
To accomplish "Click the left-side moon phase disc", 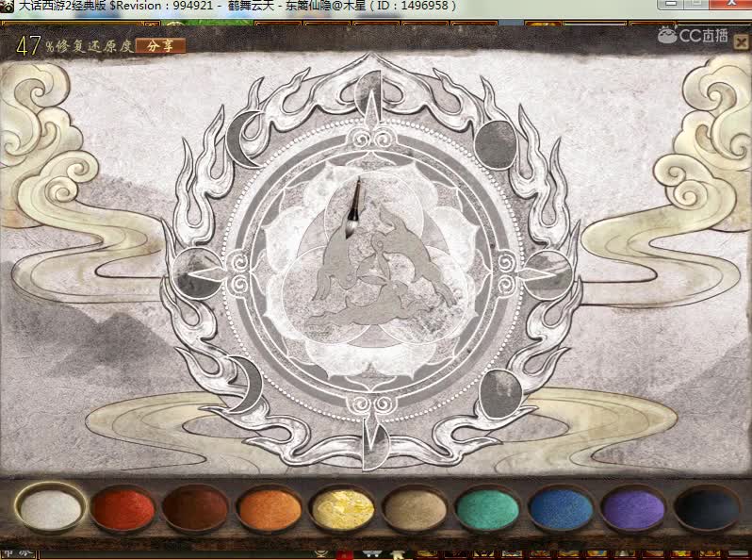I will (197, 273).
